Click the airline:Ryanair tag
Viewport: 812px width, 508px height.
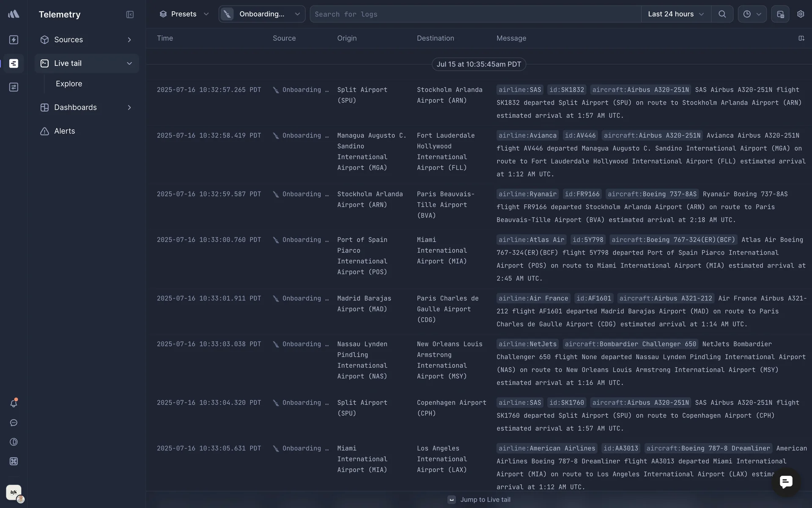pyautogui.click(x=527, y=194)
